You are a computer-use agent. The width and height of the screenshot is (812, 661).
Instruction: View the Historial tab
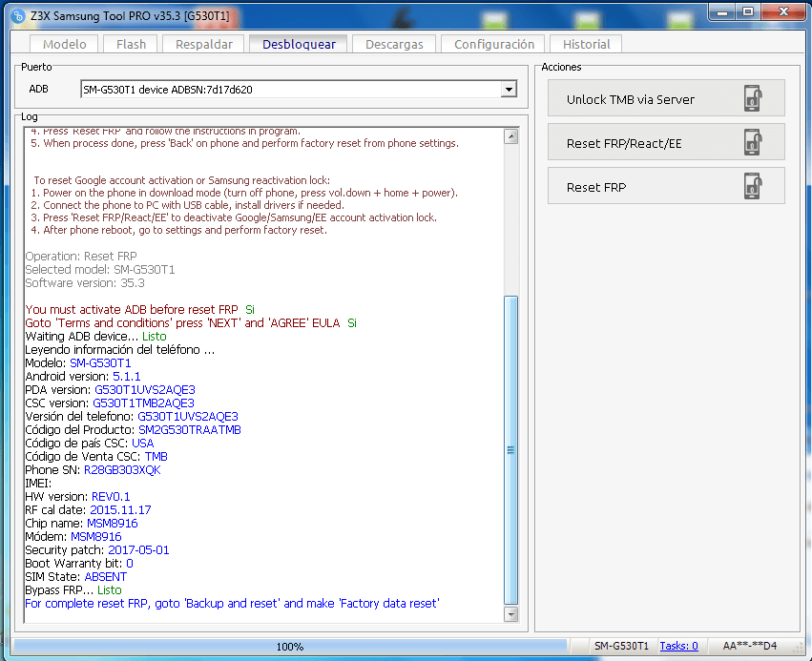(586, 44)
